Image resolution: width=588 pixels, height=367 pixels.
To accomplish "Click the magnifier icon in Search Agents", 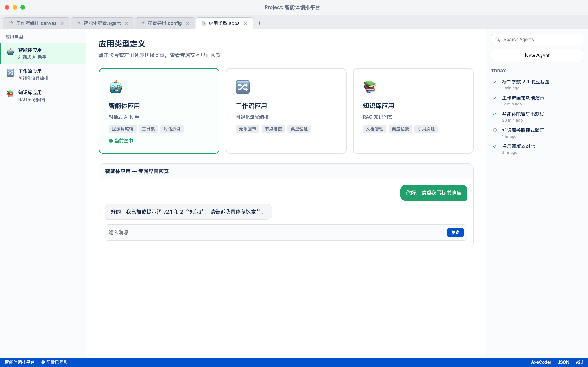I will click(x=498, y=40).
